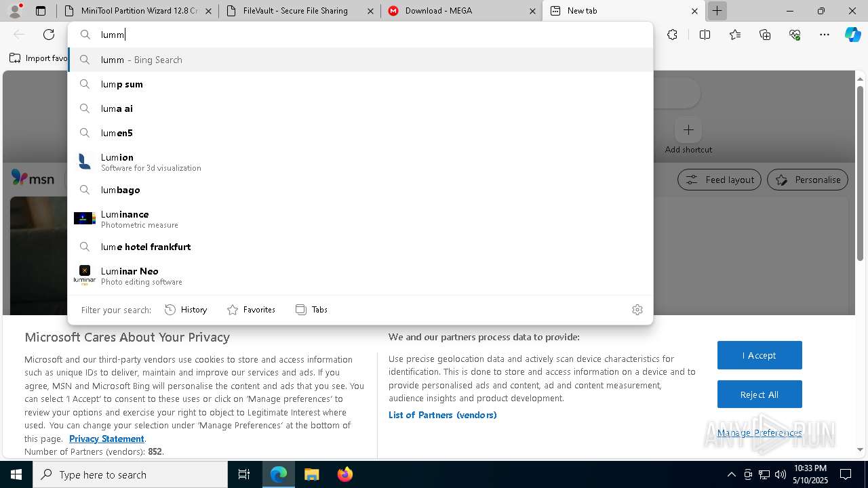Select 'lumm - Bing Search' suggestion
This screenshot has height=488, width=868.
click(x=361, y=60)
